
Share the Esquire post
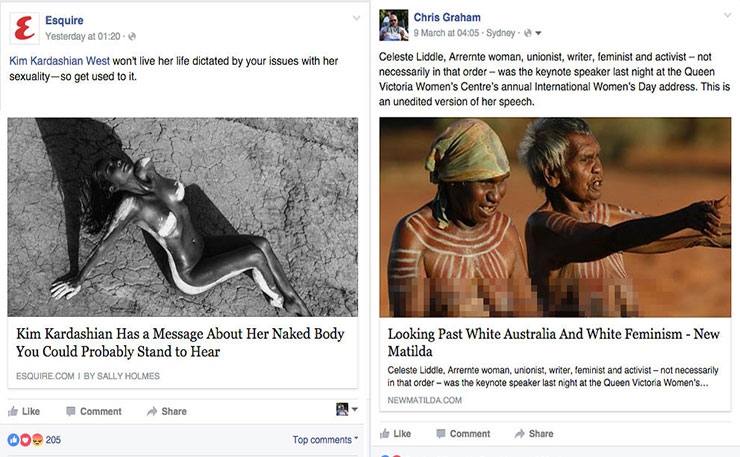(x=167, y=411)
